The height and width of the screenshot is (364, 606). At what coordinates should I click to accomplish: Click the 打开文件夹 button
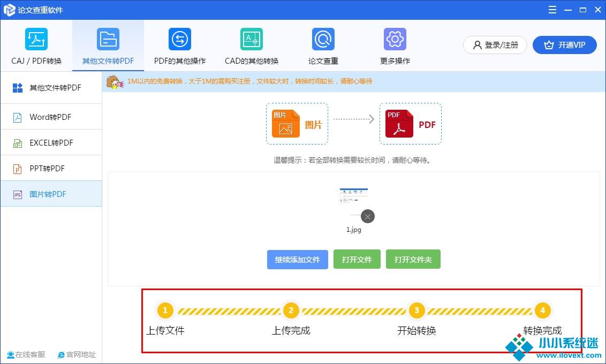click(x=413, y=260)
